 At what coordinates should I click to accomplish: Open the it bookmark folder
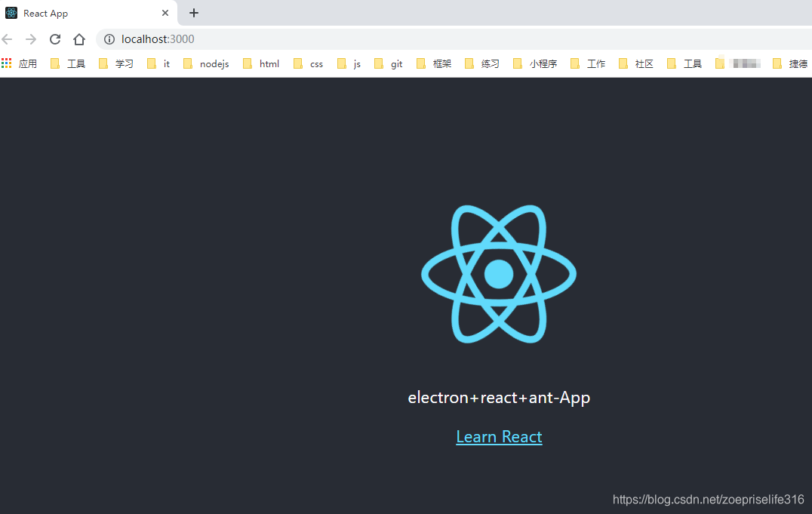(158, 63)
